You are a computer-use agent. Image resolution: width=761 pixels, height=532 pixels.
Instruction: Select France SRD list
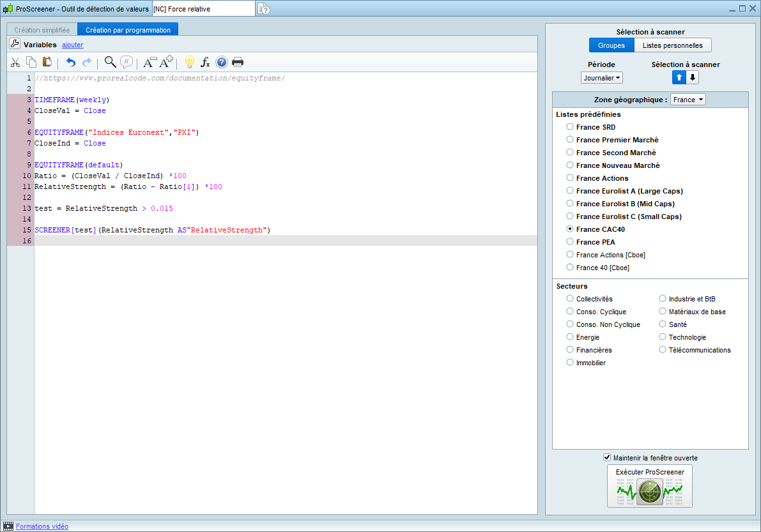coord(570,127)
